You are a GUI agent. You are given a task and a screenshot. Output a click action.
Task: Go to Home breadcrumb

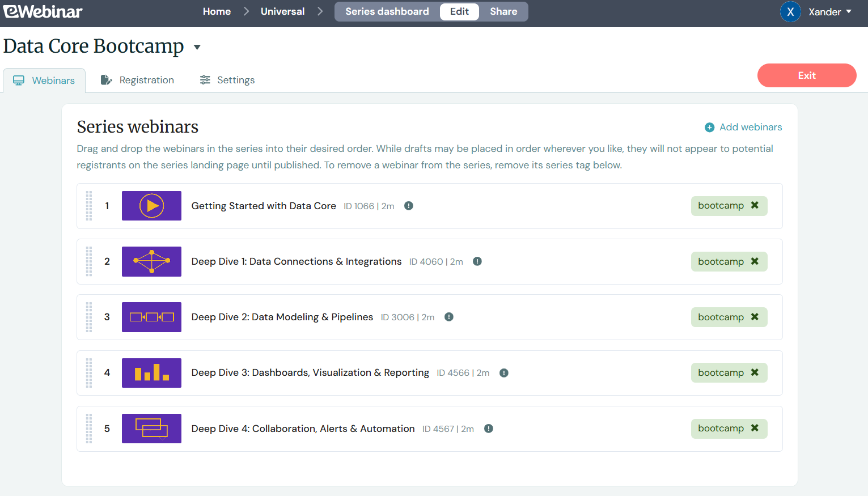click(x=217, y=11)
